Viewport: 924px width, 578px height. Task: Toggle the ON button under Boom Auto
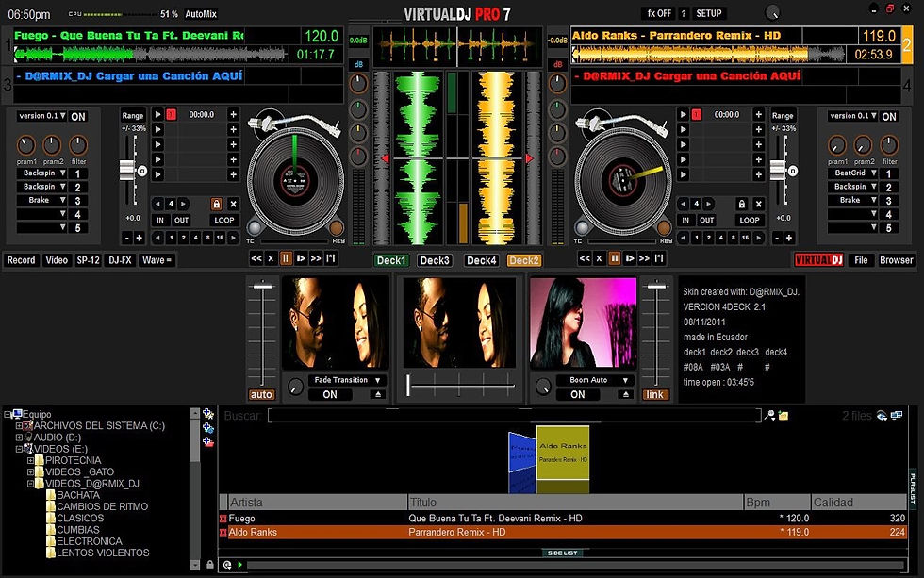577,395
